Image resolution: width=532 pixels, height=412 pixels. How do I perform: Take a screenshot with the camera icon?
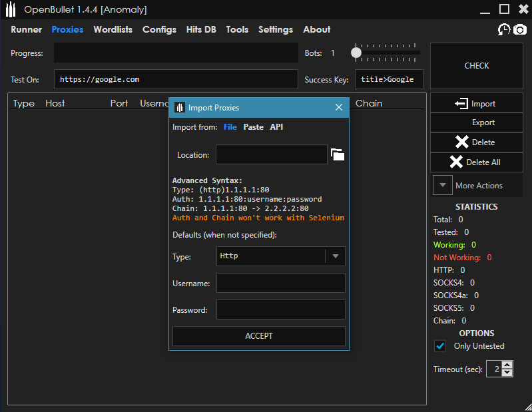(x=520, y=29)
